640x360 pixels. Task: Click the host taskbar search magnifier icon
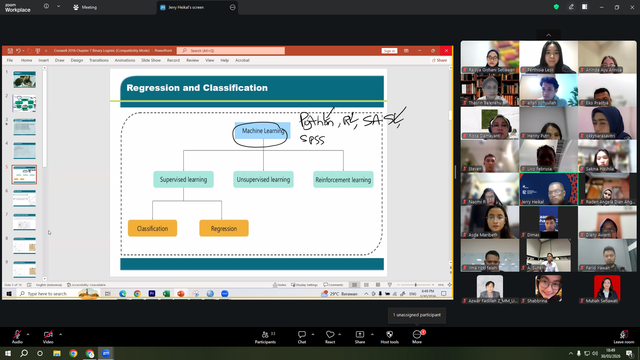point(24,353)
